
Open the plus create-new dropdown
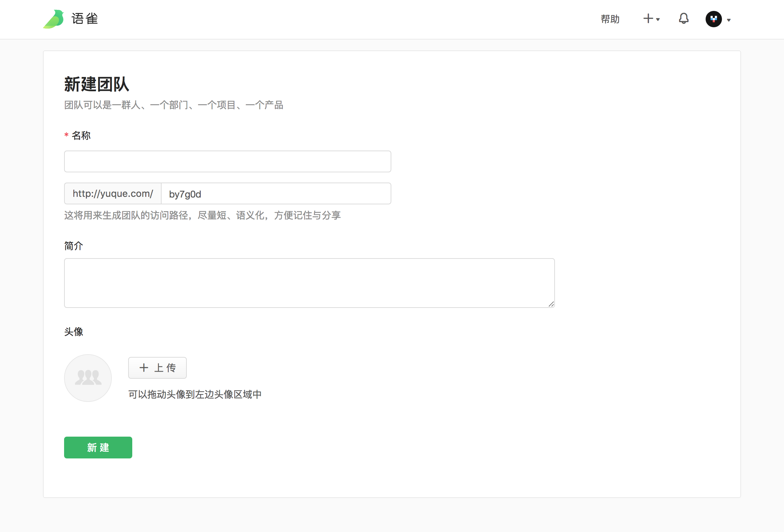point(651,19)
